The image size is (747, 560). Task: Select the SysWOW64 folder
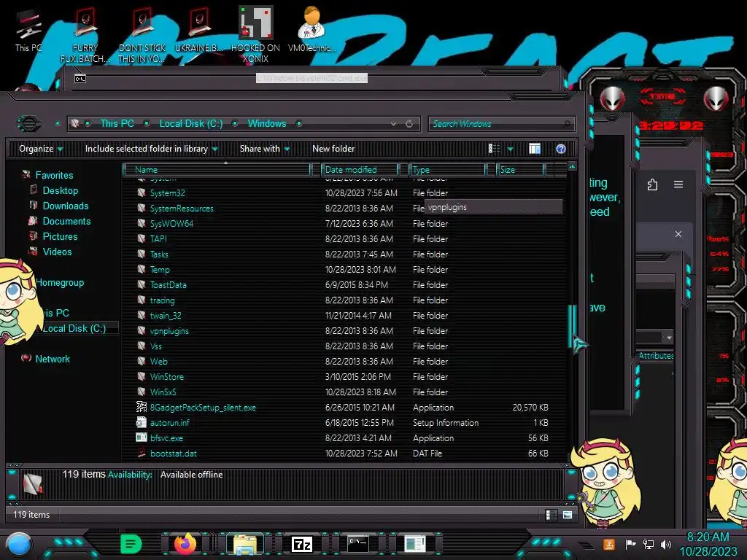tap(171, 223)
